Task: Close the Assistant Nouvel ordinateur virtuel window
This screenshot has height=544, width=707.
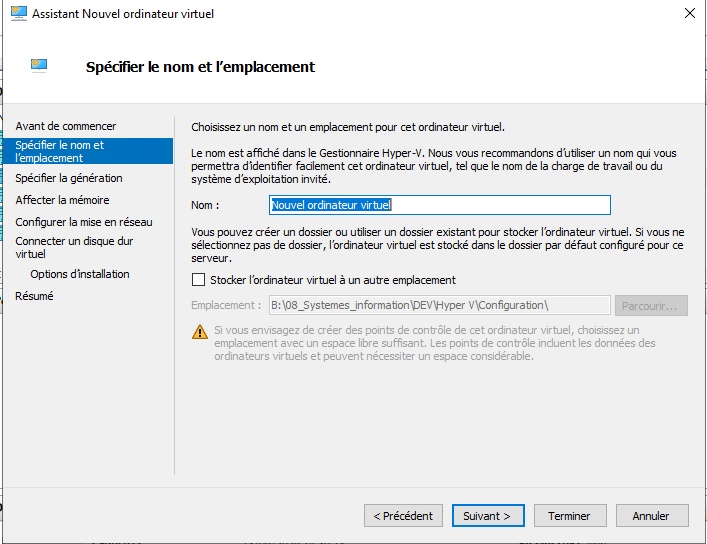Action: (689, 14)
